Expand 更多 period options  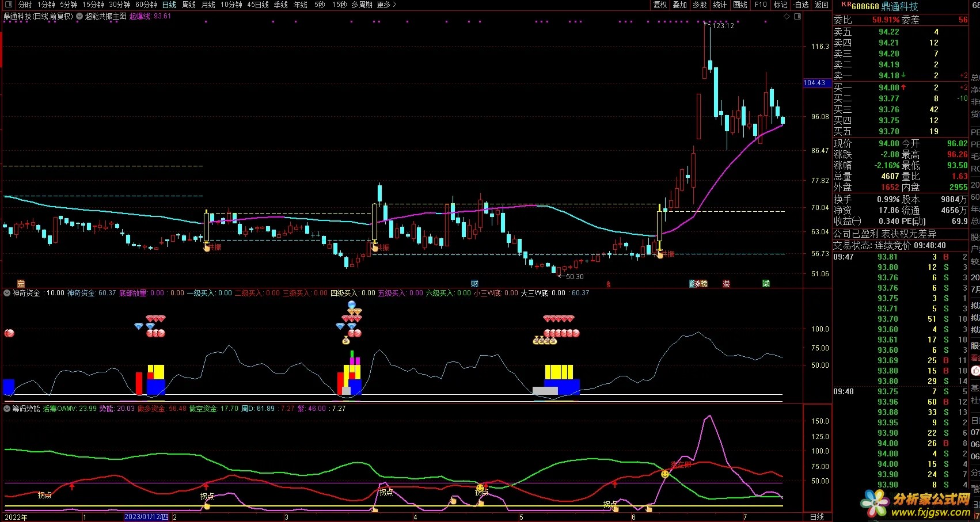tap(386, 5)
